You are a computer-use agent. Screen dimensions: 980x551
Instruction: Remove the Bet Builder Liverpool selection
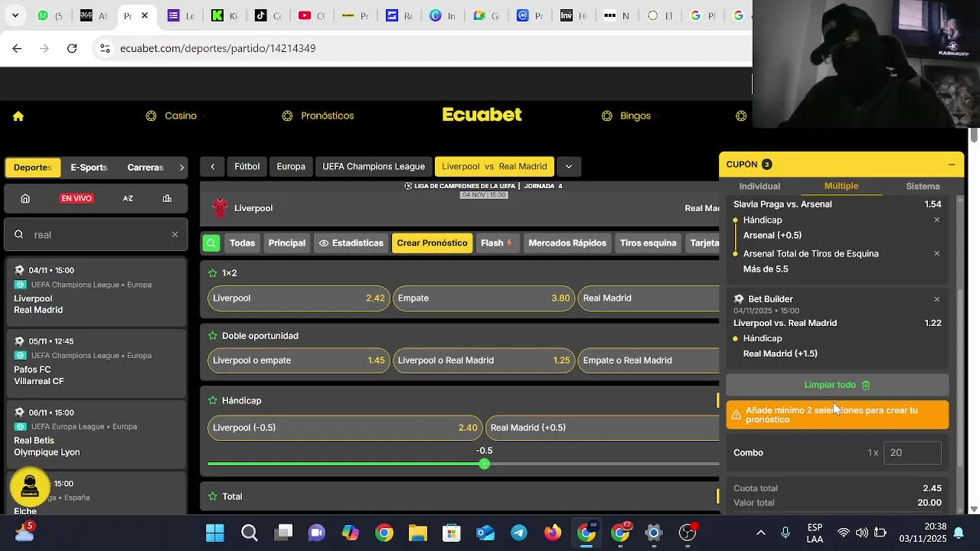pos(936,299)
